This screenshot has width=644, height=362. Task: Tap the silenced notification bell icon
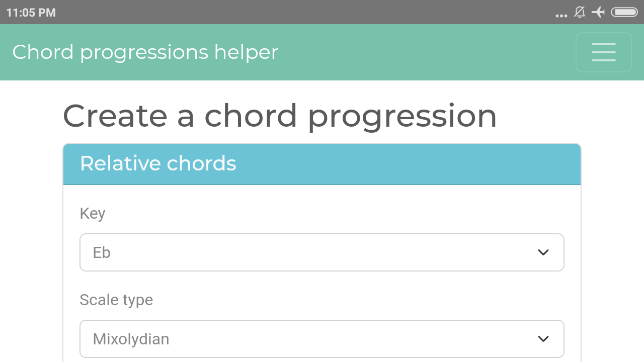click(580, 12)
